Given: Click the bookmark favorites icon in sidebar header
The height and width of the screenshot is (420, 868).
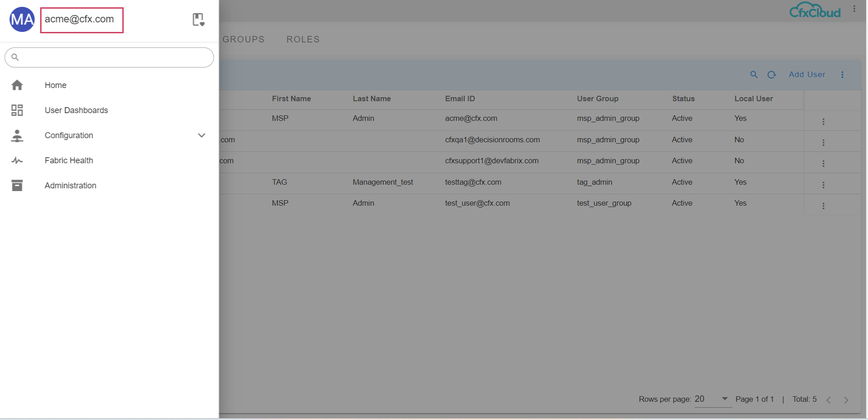Looking at the screenshot, I should [x=198, y=20].
